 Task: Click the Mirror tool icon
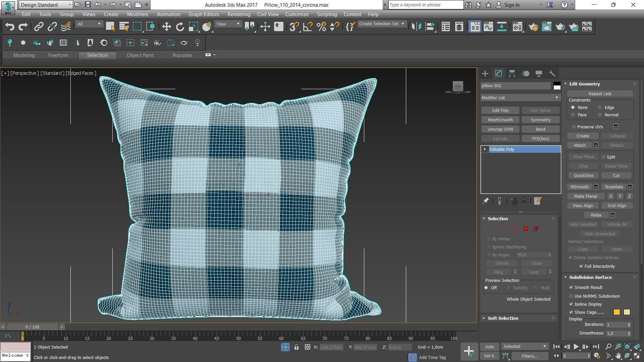pyautogui.click(x=416, y=27)
